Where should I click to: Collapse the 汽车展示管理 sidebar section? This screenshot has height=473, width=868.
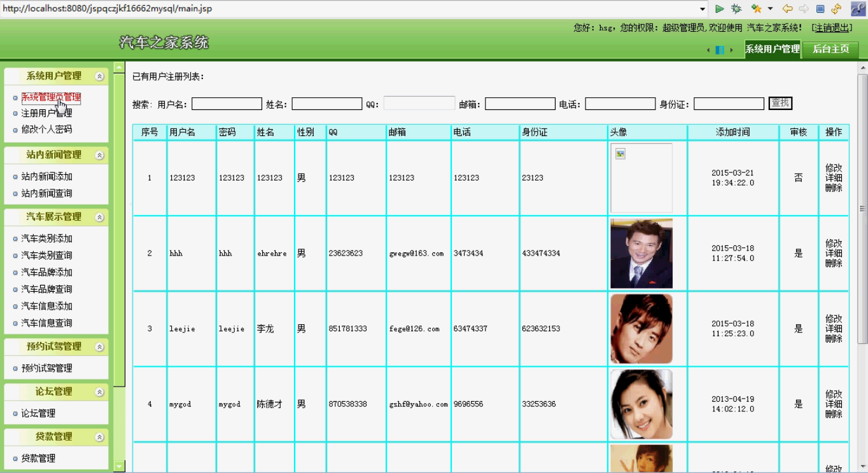click(99, 217)
